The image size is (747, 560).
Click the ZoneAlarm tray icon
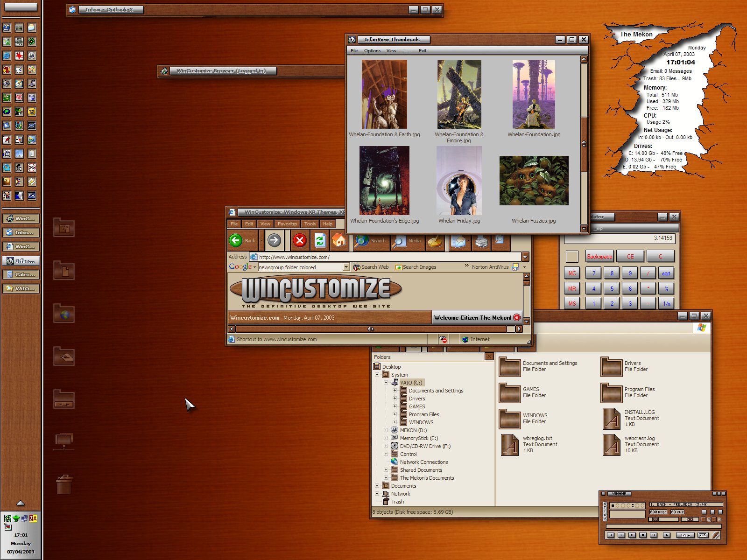click(33, 518)
